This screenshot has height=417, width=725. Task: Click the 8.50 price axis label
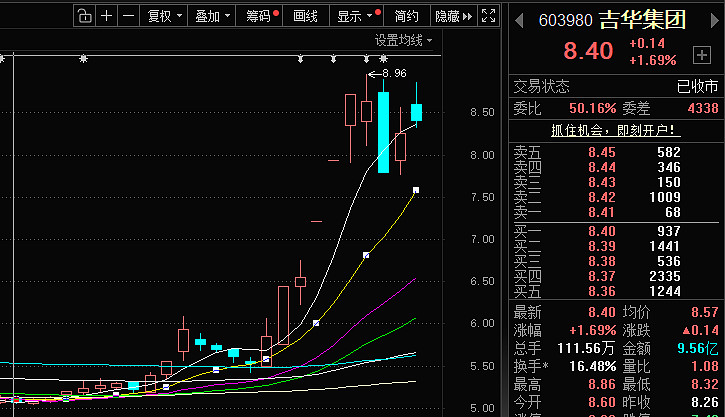coord(482,112)
